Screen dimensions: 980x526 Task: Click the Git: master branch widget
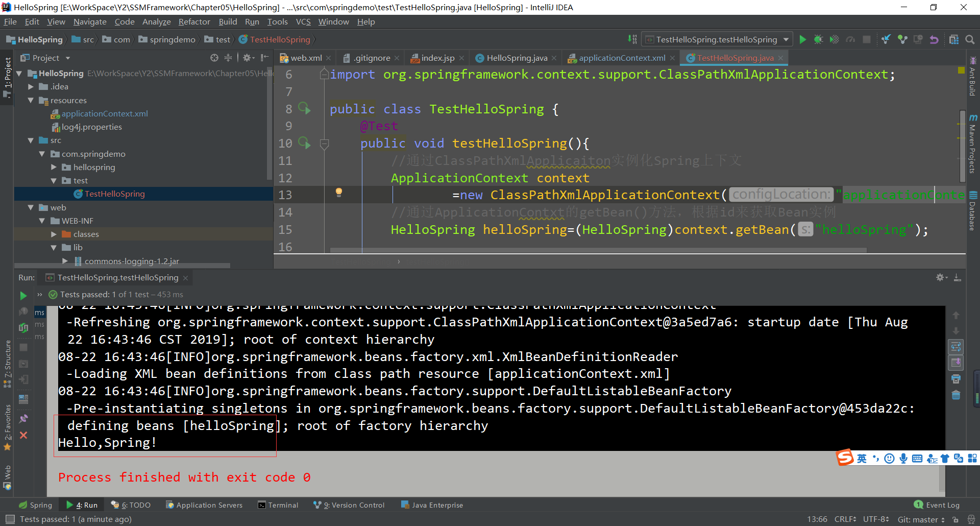click(921, 519)
